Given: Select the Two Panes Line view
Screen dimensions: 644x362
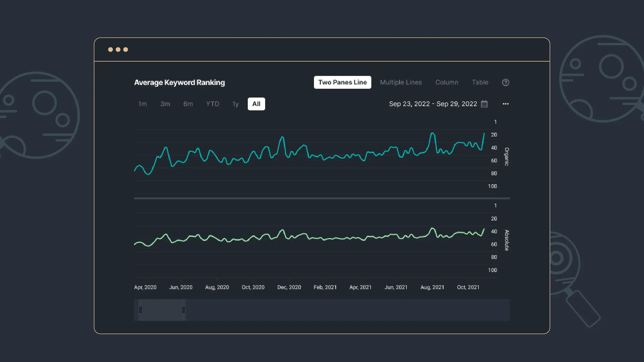Looking at the screenshot, I should (342, 82).
